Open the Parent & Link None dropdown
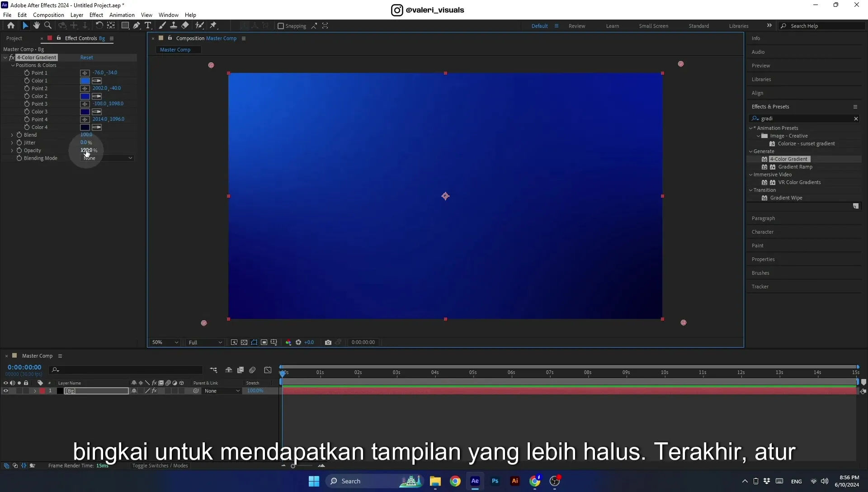This screenshot has width=868, height=492. [222, 391]
